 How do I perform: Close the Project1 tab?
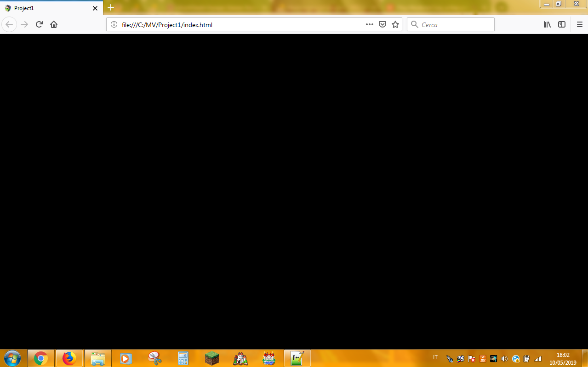point(95,8)
